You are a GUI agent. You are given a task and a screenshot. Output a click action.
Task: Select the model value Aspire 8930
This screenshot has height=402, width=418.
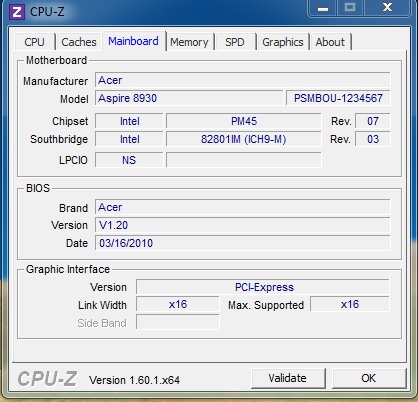pyautogui.click(x=189, y=98)
